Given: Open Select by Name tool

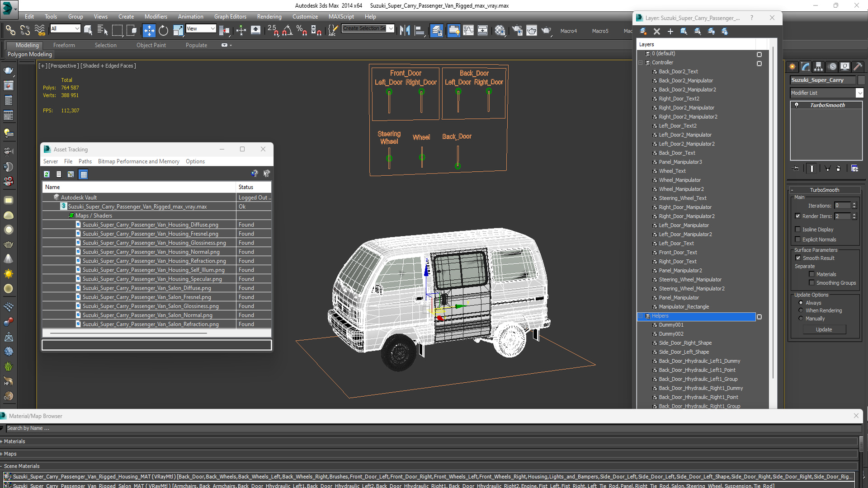Looking at the screenshot, I should pos(103,30).
